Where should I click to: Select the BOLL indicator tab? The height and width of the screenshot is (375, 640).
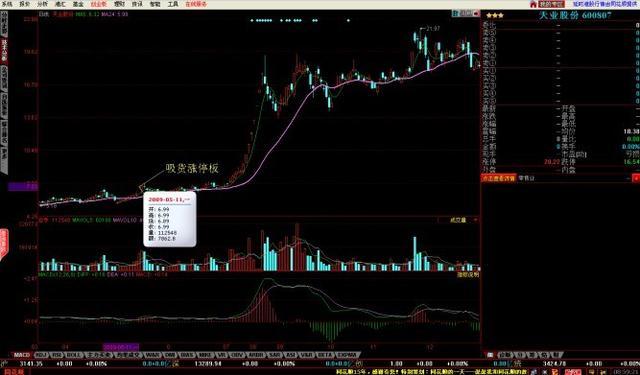[74, 355]
